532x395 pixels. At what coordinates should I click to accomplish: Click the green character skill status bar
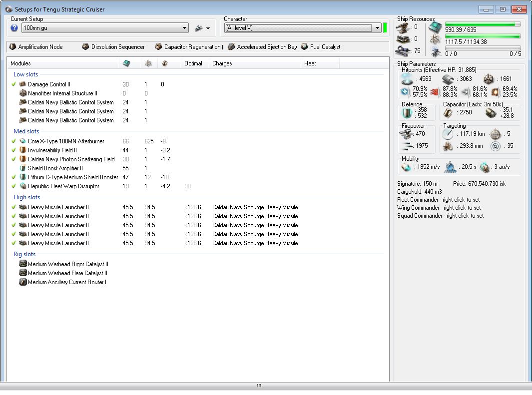(x=385, y=28)
